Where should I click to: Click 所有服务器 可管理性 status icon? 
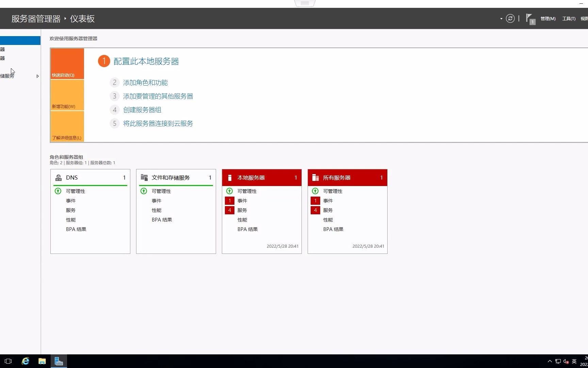(x=315, y=191)
